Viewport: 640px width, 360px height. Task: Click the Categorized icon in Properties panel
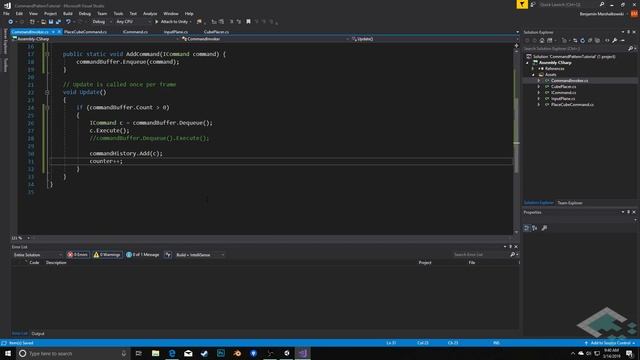tap(527, 228)
